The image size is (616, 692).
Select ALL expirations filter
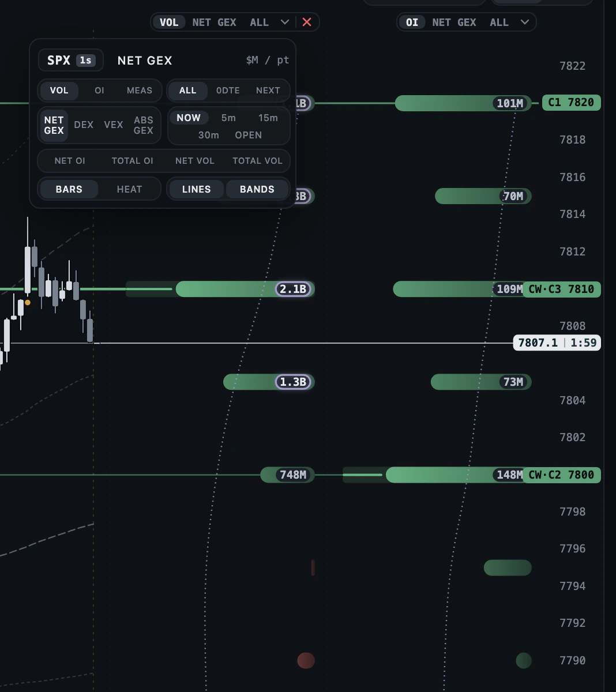(187, 91)
